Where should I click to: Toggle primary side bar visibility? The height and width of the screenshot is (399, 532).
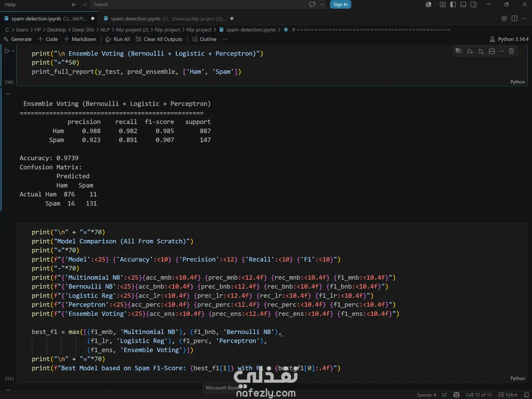click(453, 4)
